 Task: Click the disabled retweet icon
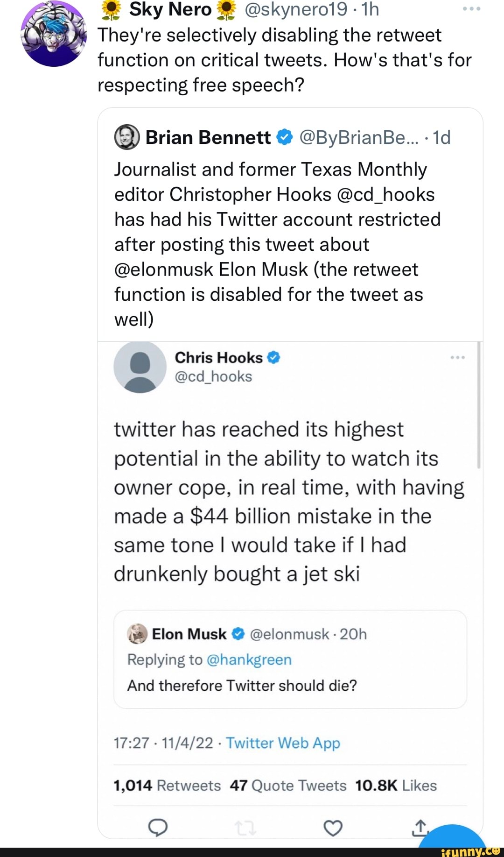(245, 828)
